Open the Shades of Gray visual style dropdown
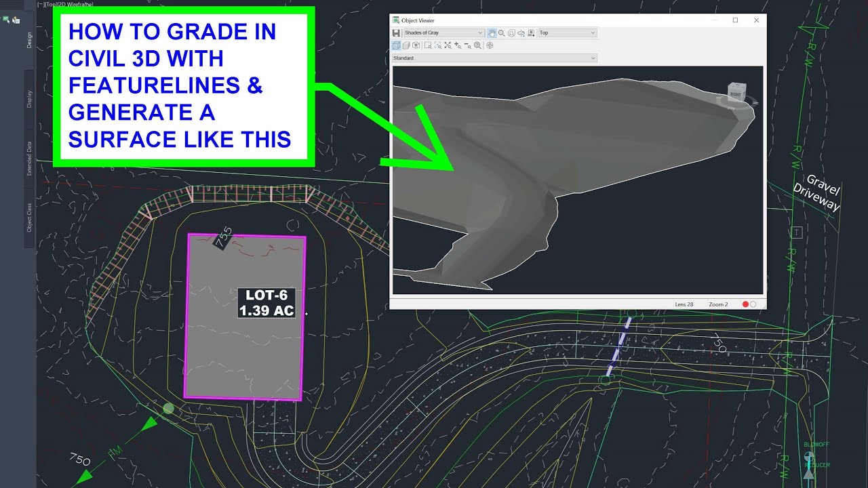868x488 pixels. coord(443,33)
